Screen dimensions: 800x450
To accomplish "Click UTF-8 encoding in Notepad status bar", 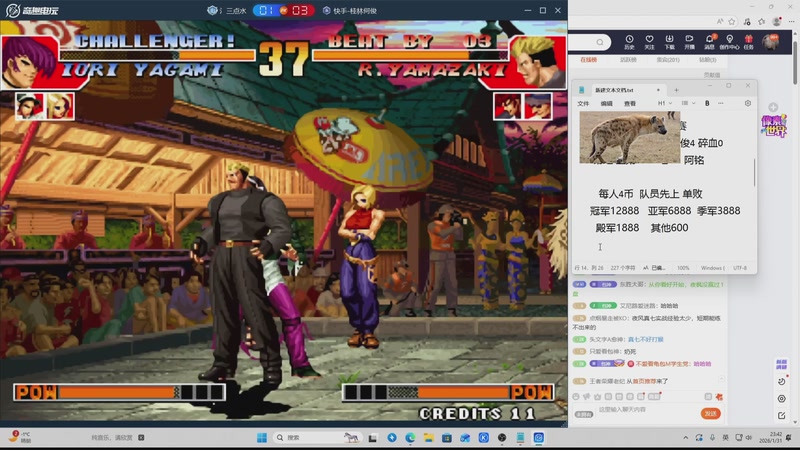I will pyautogui.click(x=740, y=268).
